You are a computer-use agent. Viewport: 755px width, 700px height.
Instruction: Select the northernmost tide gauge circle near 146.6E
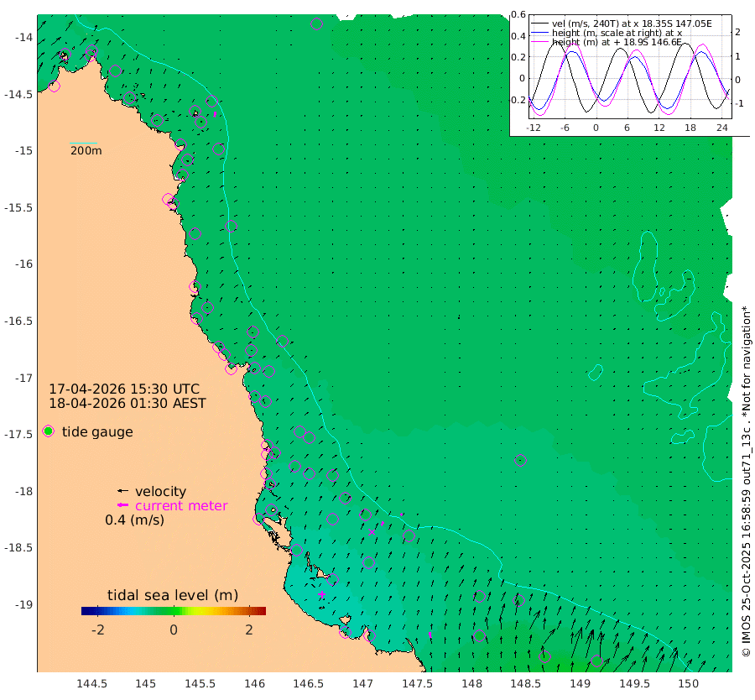[316, 24]
